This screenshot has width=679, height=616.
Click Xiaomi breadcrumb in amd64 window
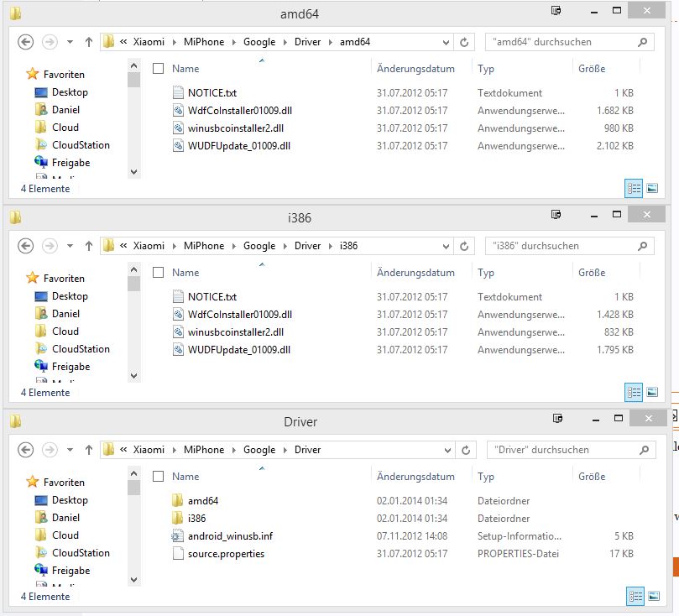click(x=149, y=42)
